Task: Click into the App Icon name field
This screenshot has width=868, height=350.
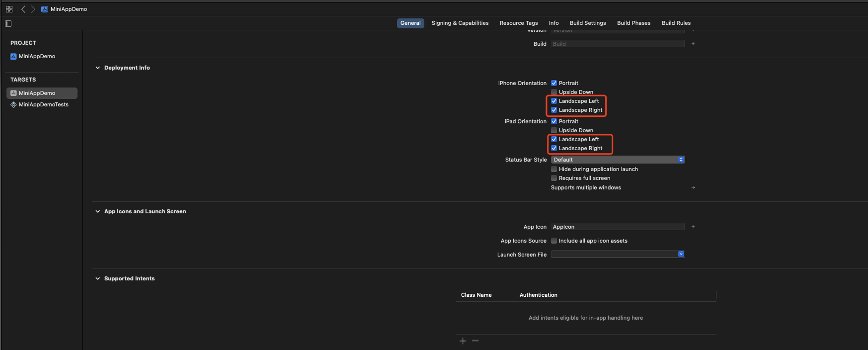Action: point(618,227)
